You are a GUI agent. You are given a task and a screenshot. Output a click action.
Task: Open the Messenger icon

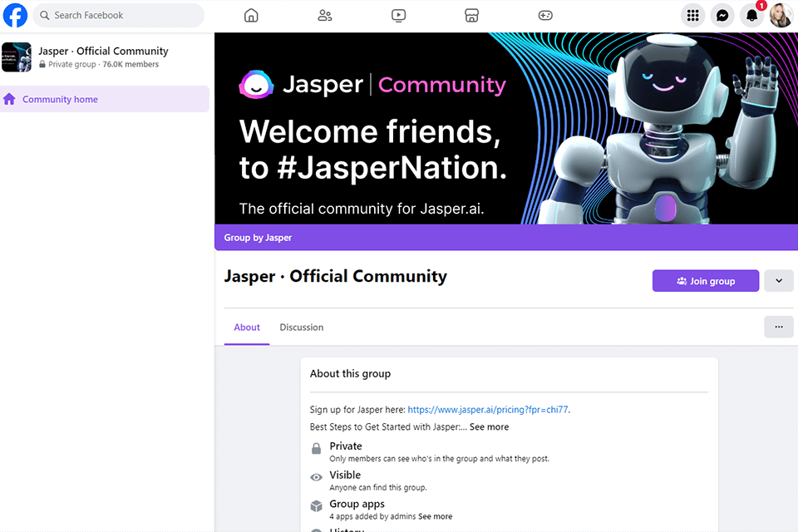(722, 16)
